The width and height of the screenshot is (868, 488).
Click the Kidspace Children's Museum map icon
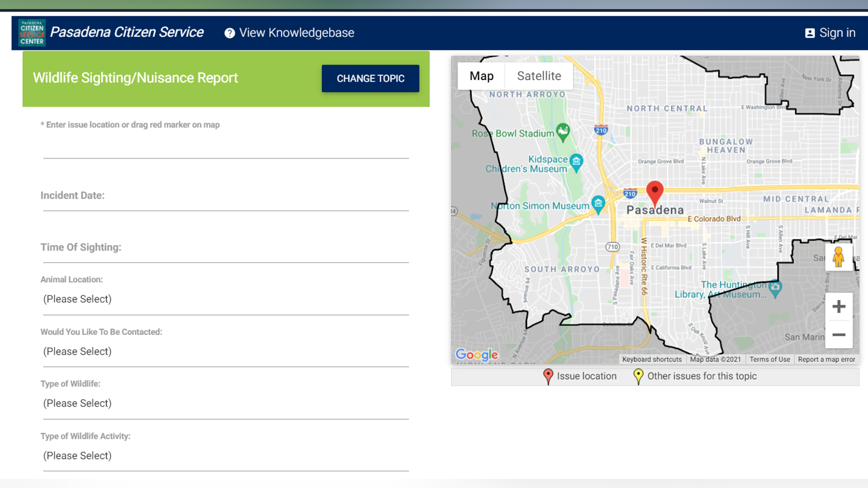coord(576,161)
